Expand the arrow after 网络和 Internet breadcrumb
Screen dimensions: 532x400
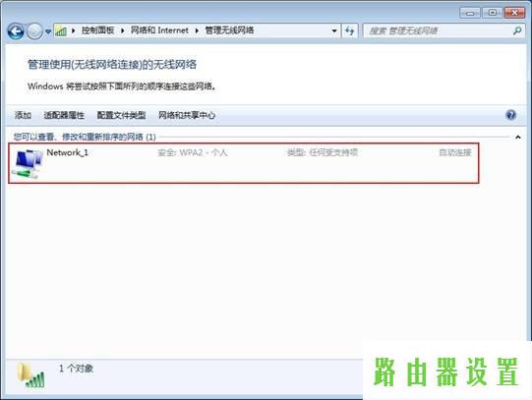point(197,30)
